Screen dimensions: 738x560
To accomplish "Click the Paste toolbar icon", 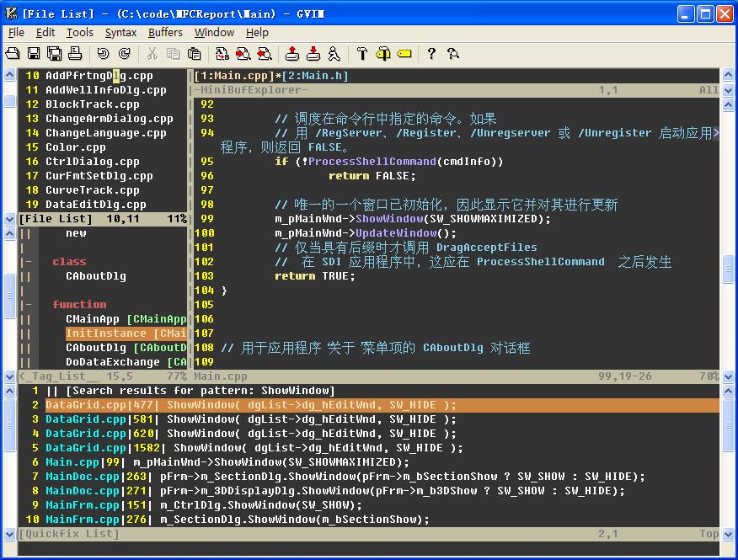I will [x=195, y=54].
